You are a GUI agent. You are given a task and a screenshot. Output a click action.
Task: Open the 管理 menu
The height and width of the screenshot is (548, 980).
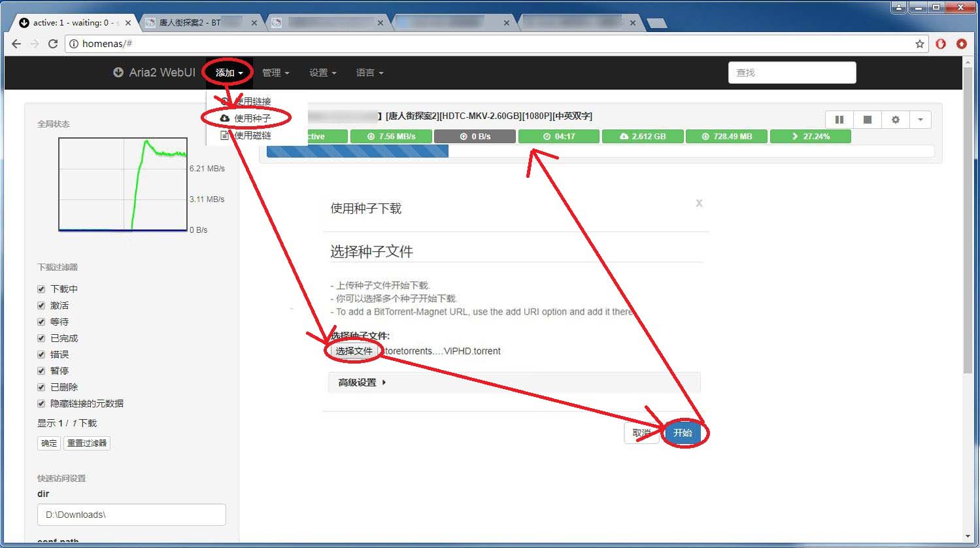pos(275,73)
